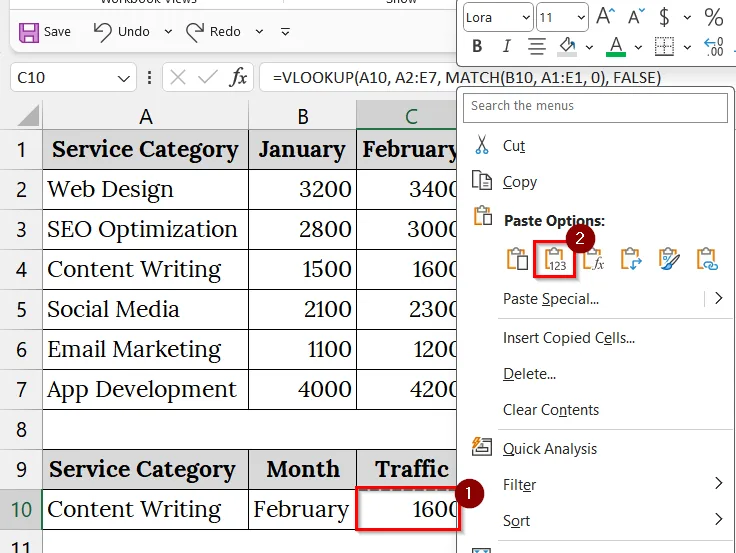This screenshot has width=736, height=553.
Task: Apply Percent Style in mini toolbar
Action: click(x=713, y=17)
